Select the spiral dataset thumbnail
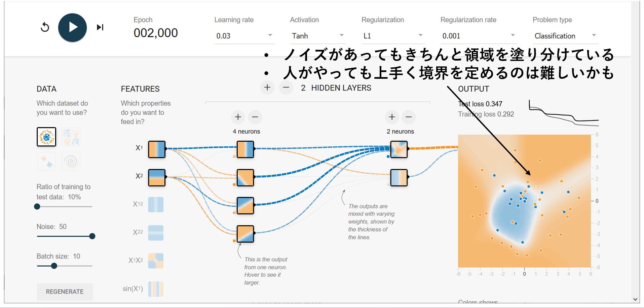 71,161
